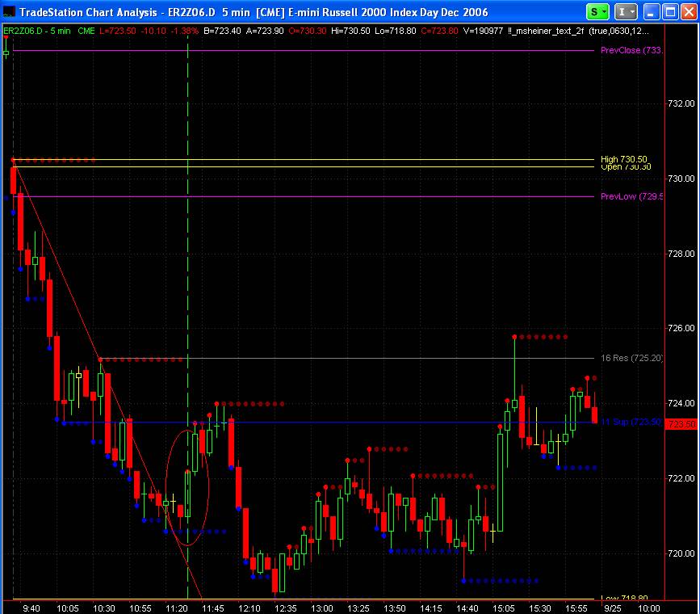Image resolution: width=700 pixels, height=614 pixels.
Task: Click the V=190977 volume value
Action: tap(483, 31)
